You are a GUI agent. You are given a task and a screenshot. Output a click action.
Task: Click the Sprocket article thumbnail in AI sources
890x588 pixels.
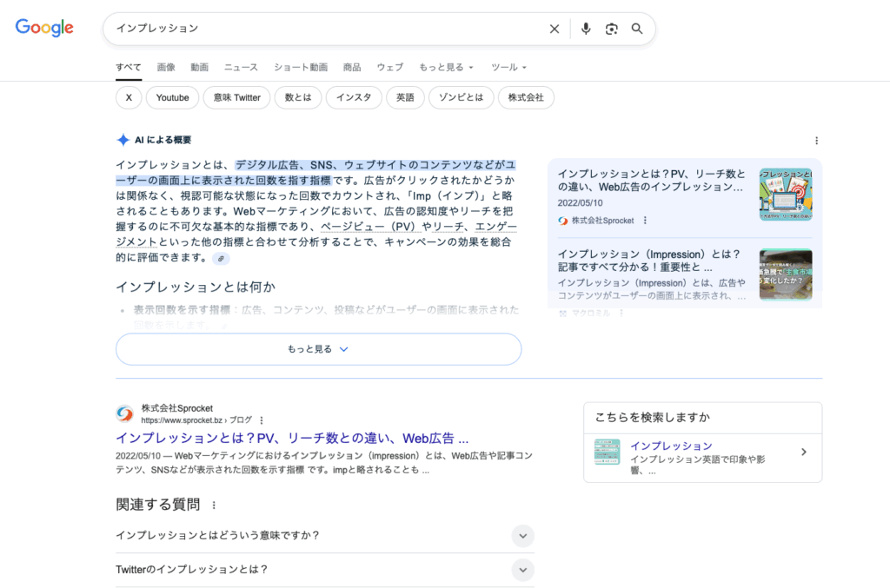point(785,194)
